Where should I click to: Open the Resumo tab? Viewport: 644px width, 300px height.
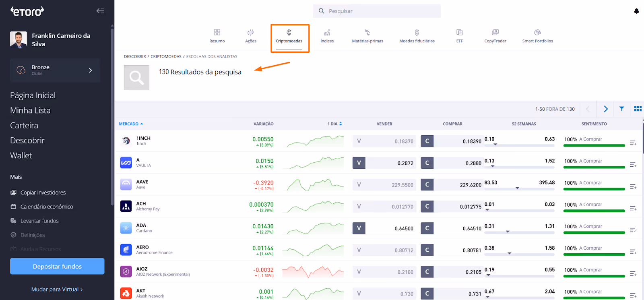tap(217, 36)
